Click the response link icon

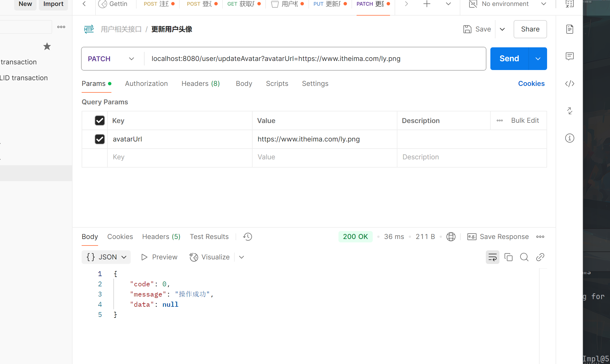pyautogui.click(x=540, y=257)
